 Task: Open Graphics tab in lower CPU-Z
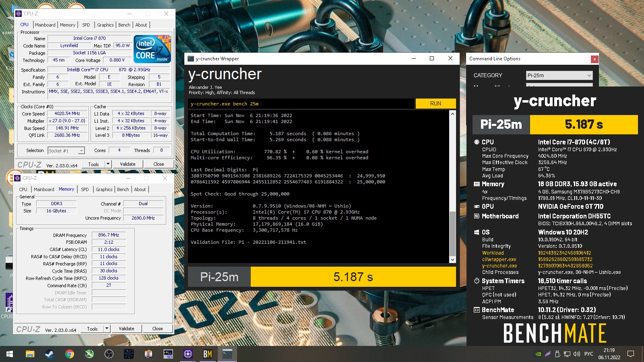click(x=104, y=189)
